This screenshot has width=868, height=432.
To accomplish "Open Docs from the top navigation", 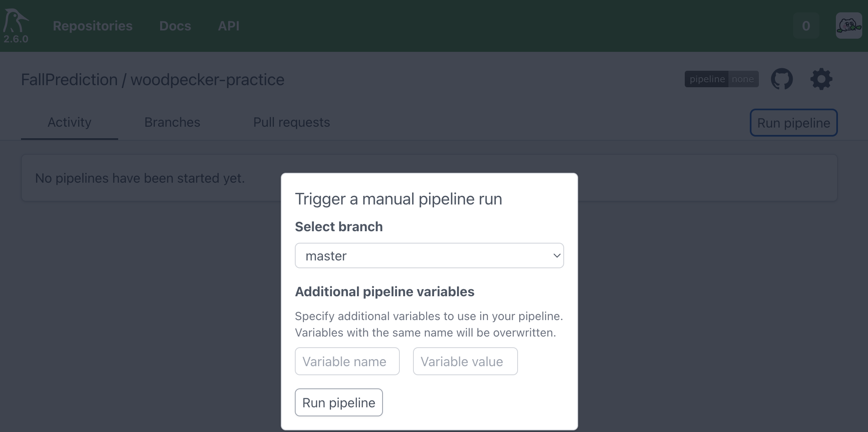I will (x=175, y=26).
